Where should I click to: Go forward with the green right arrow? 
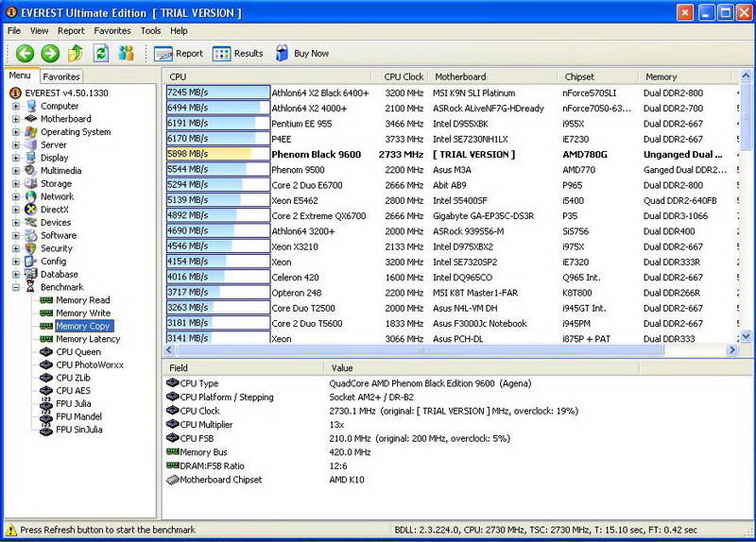click(50, 54)
